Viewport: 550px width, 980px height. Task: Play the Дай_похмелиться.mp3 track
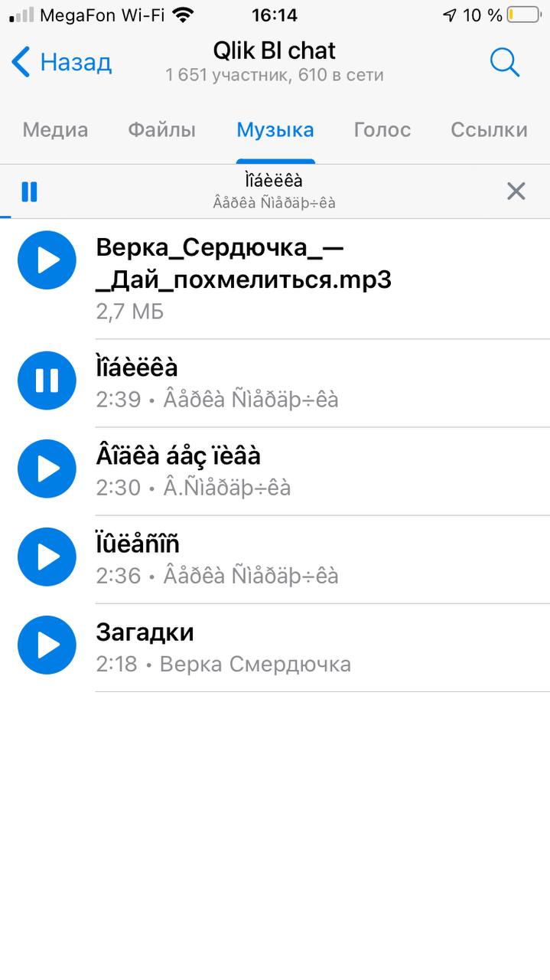47,260
